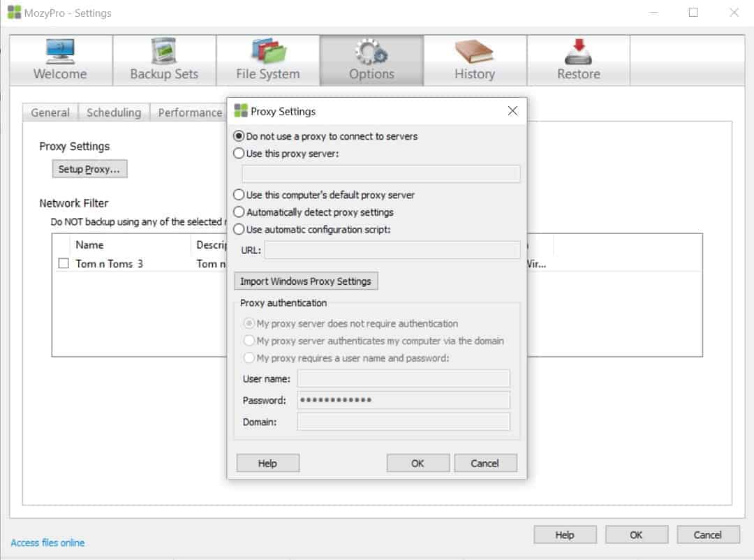This screenshot has width=754, height=560.
Task: Open the Access files online link
Action: pyautogui.click(x=47, y=543)
